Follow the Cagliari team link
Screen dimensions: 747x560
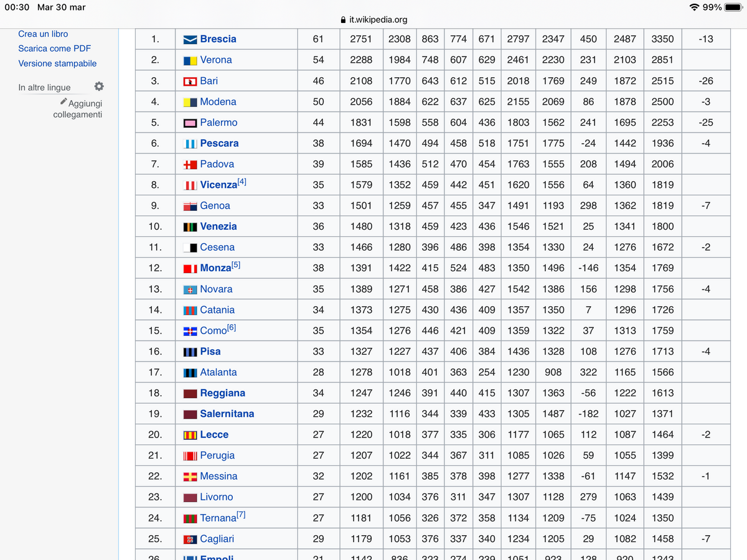tap(217, 539)
